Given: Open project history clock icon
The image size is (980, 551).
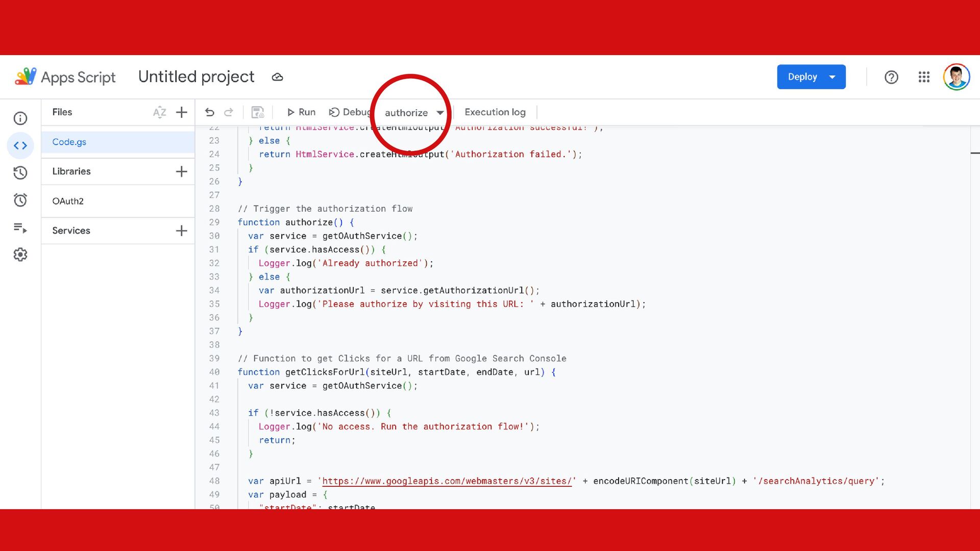Looking at the screenshot, I should pos(20,173).
